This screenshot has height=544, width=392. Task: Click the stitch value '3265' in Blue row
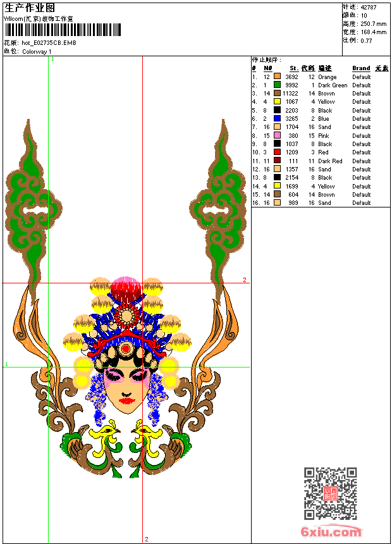click(x=291, y=119)
